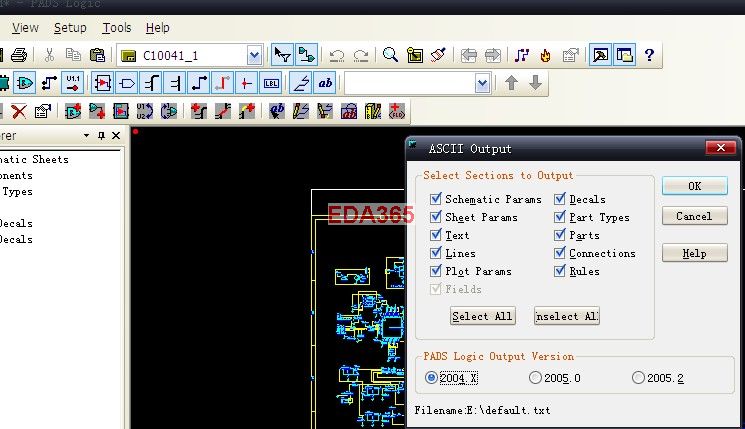Click the green down arrow icon
745x429 pixels.
(535, 83)
